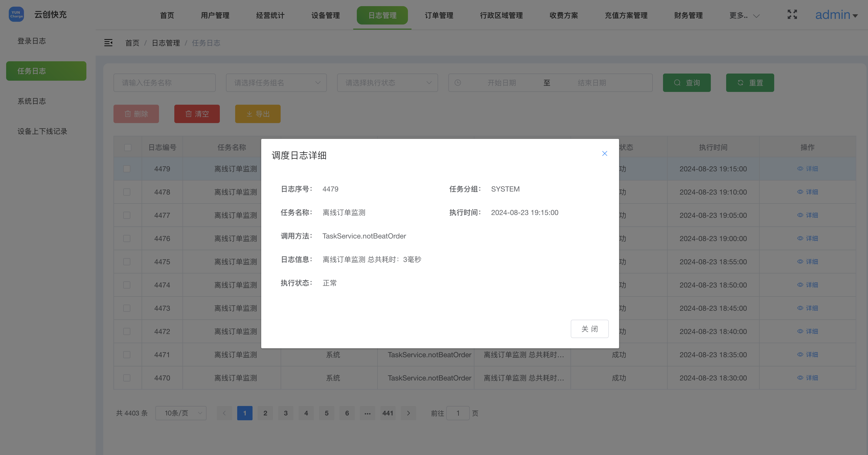This screenshot has height=455, width=868.
Task: Click the 删除 delete button
Action: pyautogui.click(x=136, y=114)
